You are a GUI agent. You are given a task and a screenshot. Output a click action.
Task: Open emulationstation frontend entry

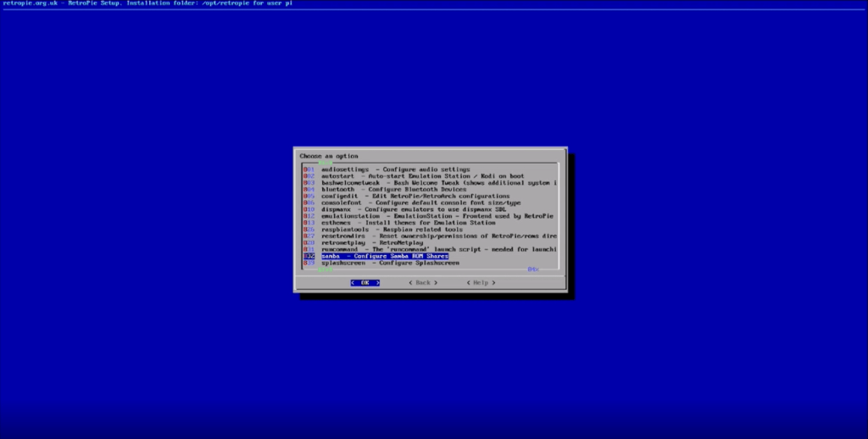(x=428, y=216)
